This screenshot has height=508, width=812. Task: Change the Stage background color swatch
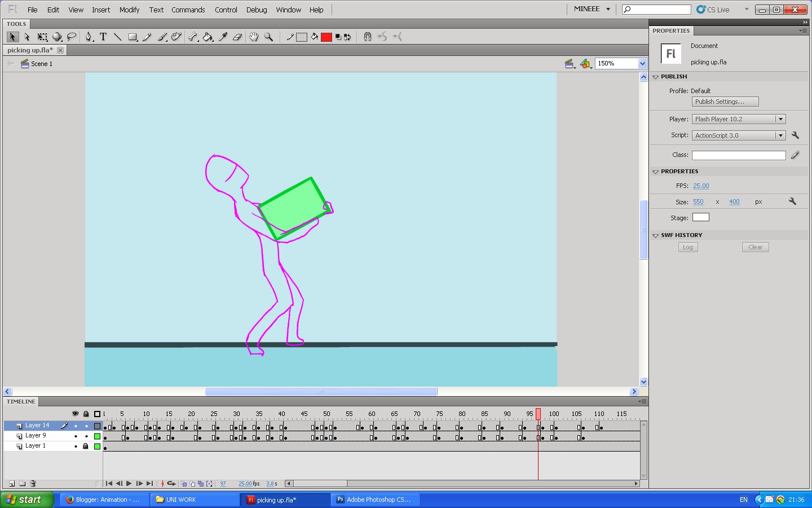[x=701, y=217]
